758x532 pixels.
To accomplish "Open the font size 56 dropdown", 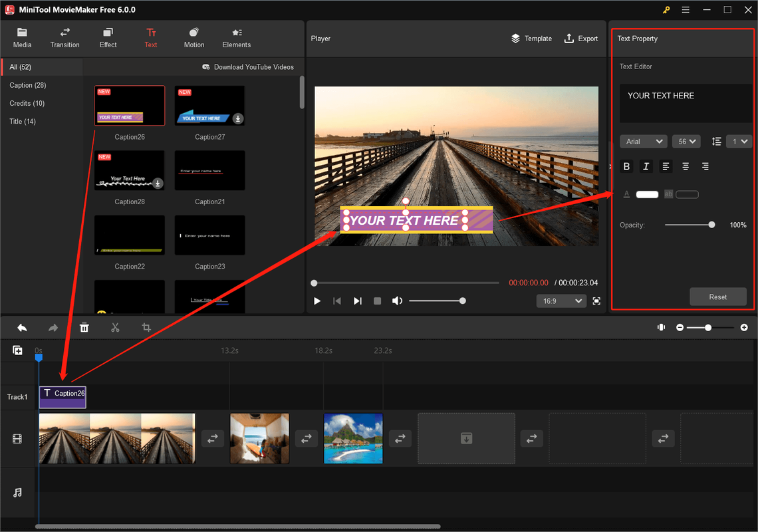I will click(686, 141).
